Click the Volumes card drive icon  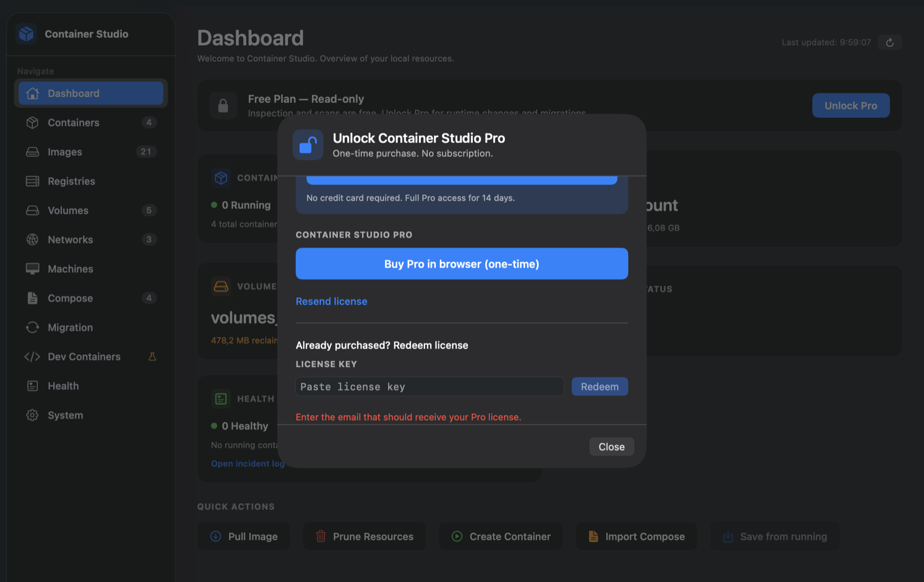point(221,287)
